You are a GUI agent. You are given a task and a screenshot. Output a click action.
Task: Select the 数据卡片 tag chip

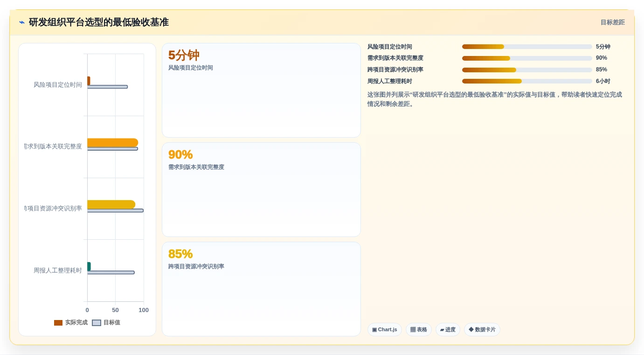(482, 329)
